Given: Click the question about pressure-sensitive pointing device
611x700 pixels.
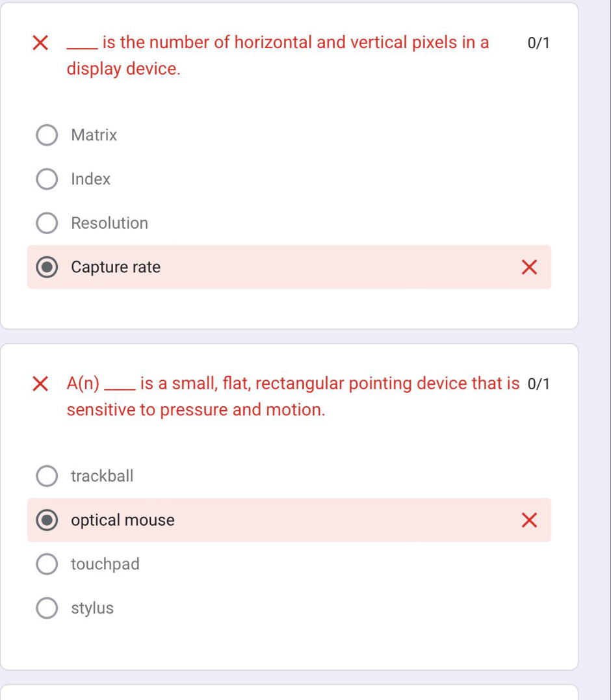Looking at the screenshot, I should tap(292, 396).
